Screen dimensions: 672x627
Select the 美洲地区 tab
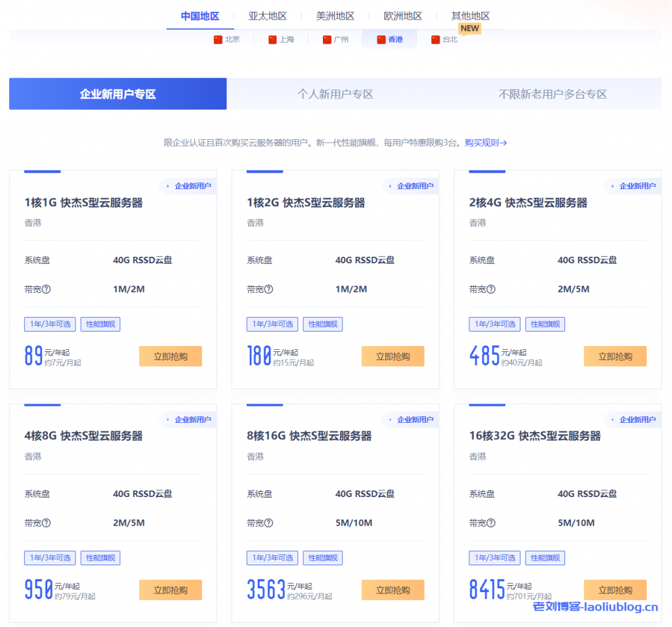pos(336,16)
